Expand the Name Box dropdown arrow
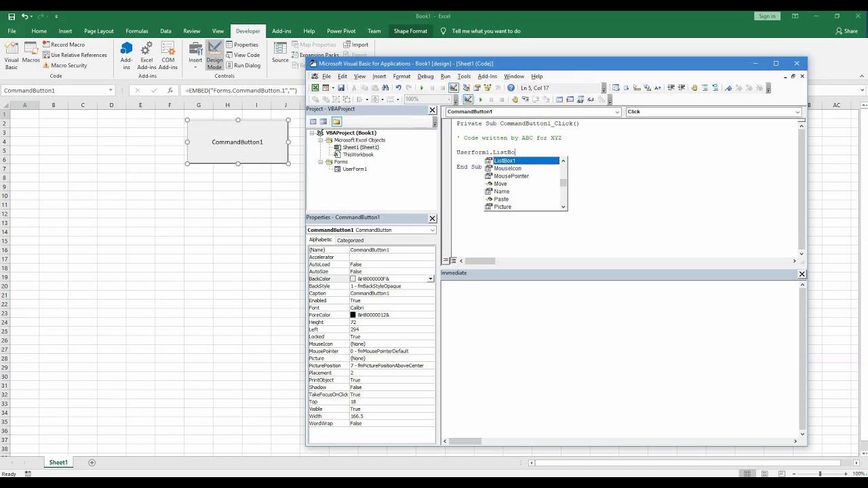Image resolution: width=868 pixels, height=488 pixels. coord(111,90)
